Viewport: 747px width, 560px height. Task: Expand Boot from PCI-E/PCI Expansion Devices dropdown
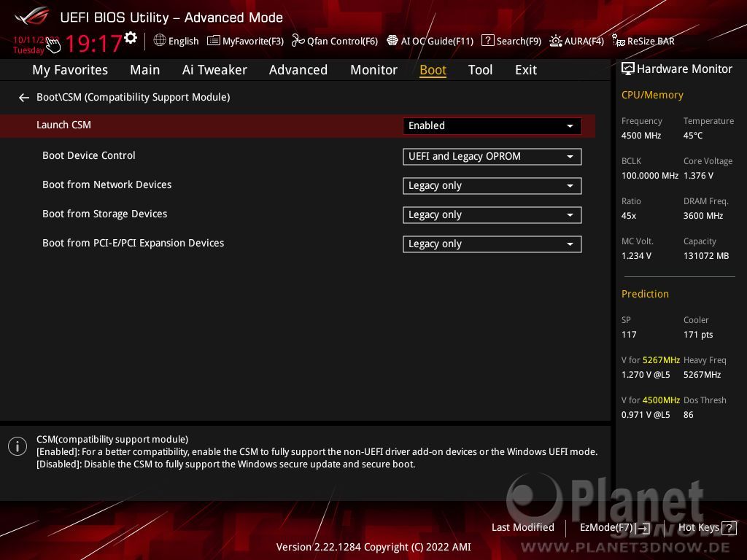tap(492, 244)
